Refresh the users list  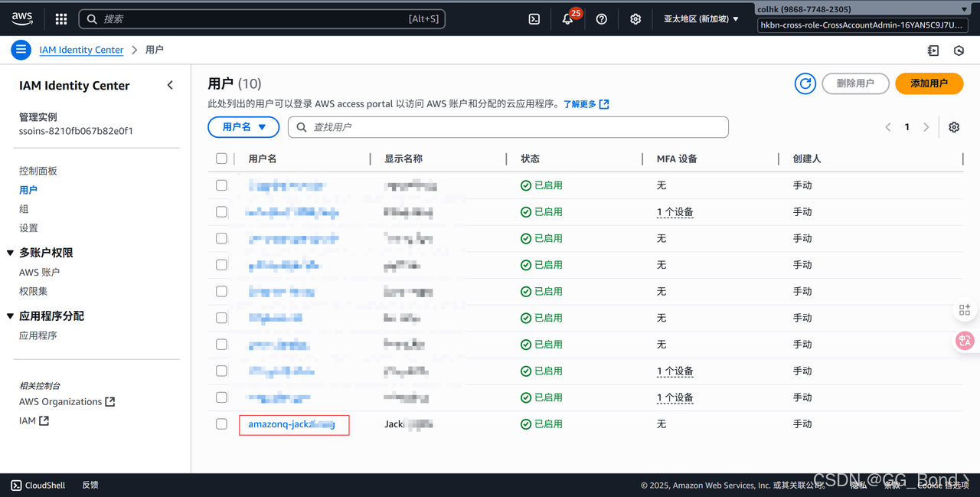tap(805, 83)
